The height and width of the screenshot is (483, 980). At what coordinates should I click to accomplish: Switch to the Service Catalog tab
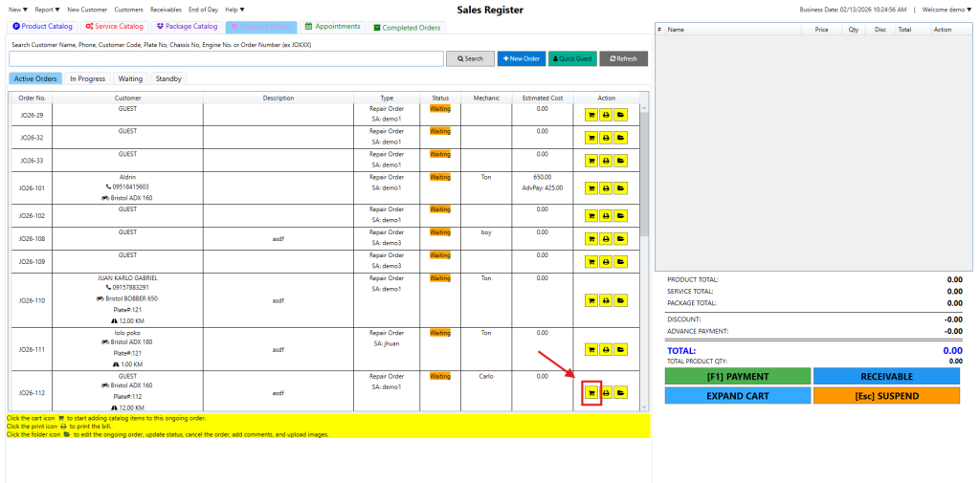coord(113,27)
